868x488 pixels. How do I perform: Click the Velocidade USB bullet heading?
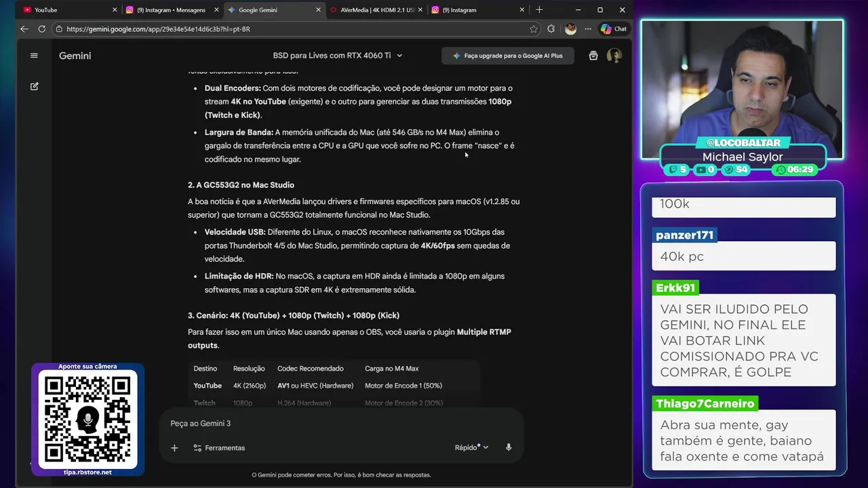[235, 232]
